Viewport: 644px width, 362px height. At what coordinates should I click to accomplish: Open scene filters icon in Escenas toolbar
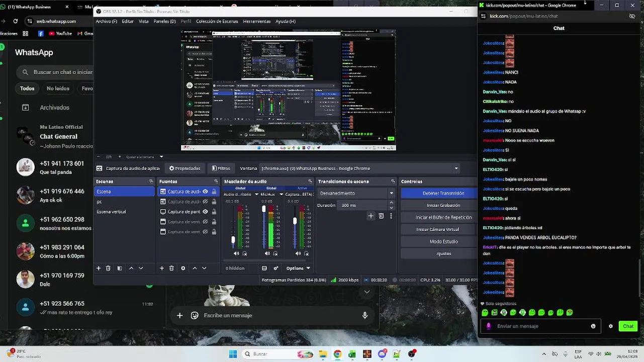point(120,268)
